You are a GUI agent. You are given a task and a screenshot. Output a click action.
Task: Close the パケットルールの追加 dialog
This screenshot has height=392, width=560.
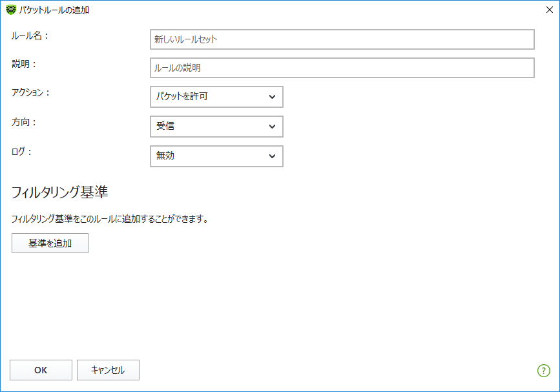click(x=550, y=10)
